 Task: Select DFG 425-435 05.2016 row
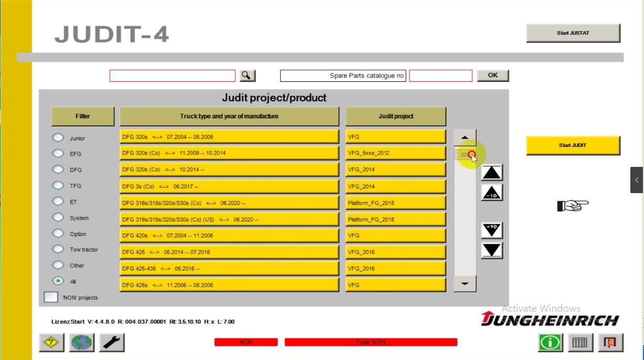point(230,269)
